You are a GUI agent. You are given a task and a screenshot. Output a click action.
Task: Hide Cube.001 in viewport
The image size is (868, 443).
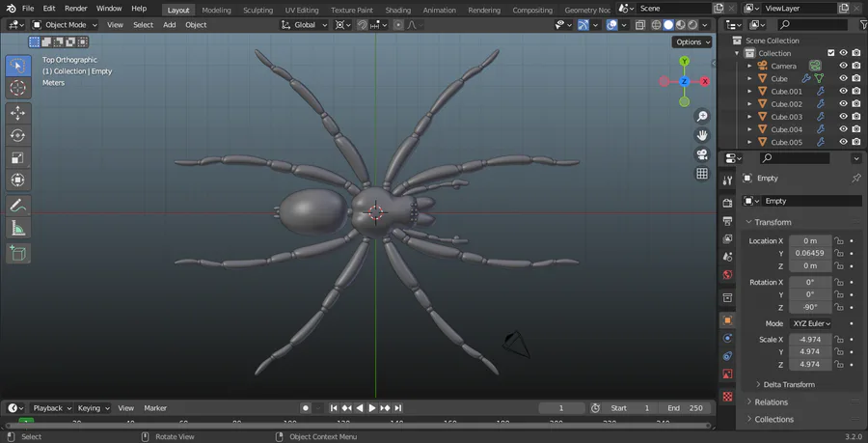(843, 92)
